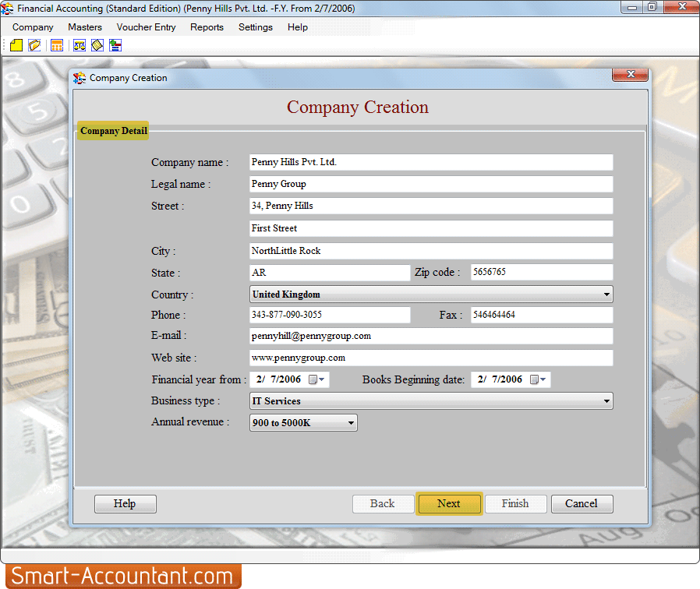700x589 pixels.
Task: Click the Legal name input field
Action: click(x=431, y=184)
